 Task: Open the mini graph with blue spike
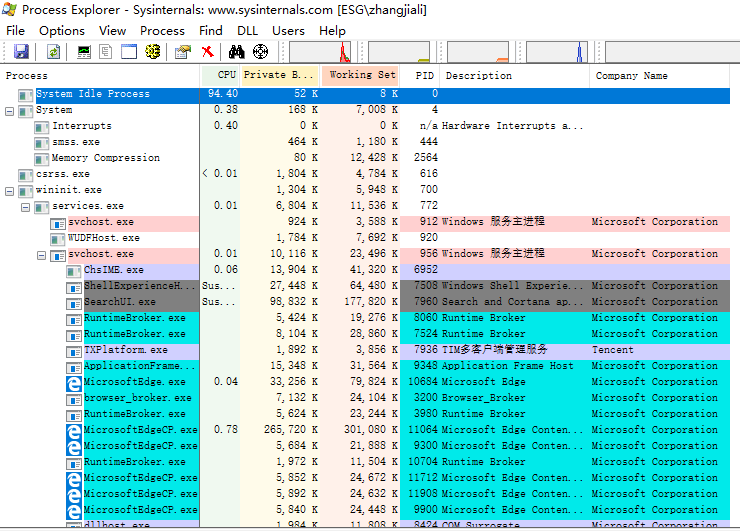tap(557, 52)
